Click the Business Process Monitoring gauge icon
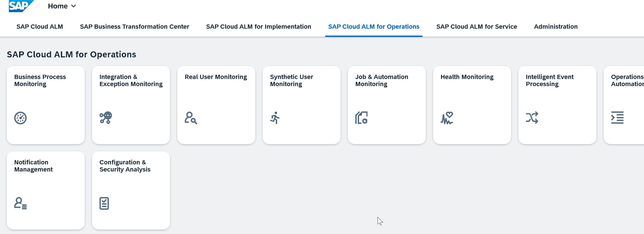 pos(20,118)
